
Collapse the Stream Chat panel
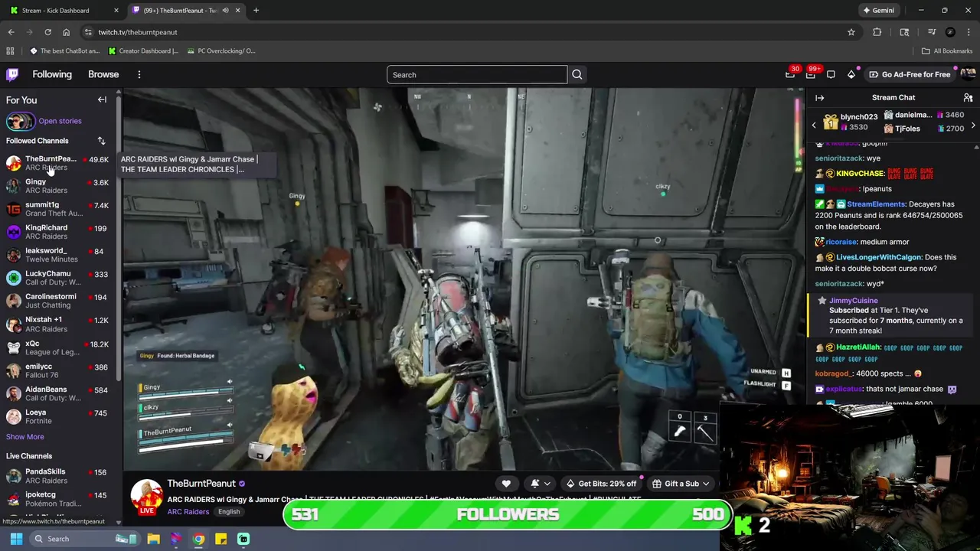pyautogui.click(x=819, y=98)
